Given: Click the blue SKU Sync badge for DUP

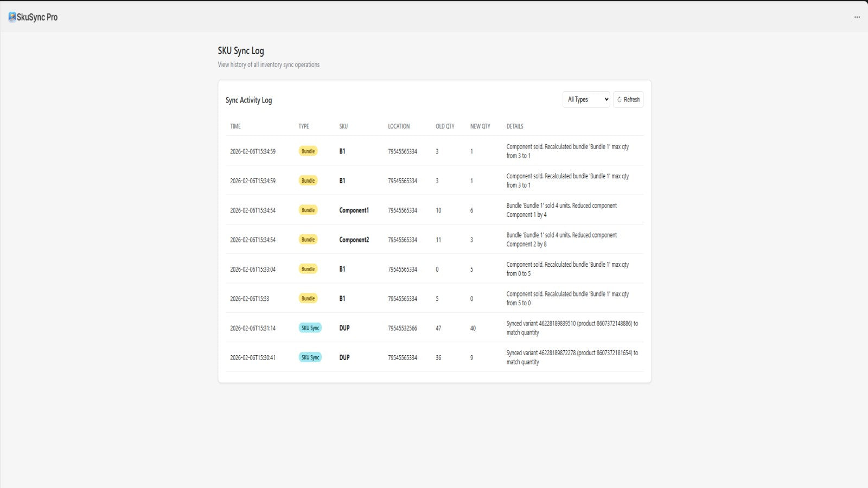Looking at the screenshot, I should [x=310, y=328].
